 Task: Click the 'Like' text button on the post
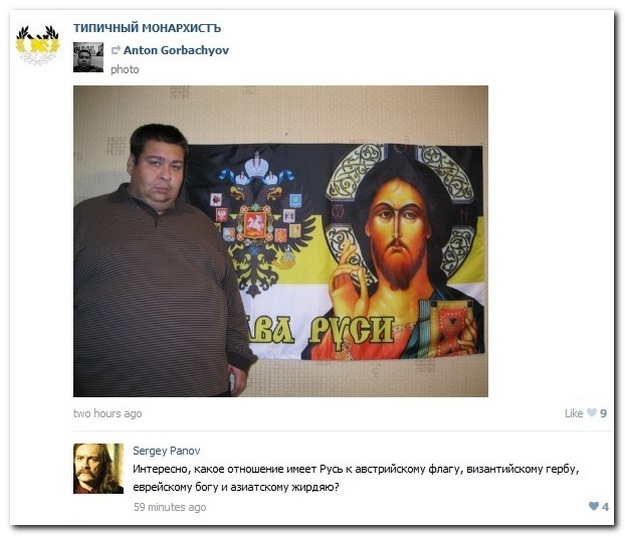tap(574, 413)
